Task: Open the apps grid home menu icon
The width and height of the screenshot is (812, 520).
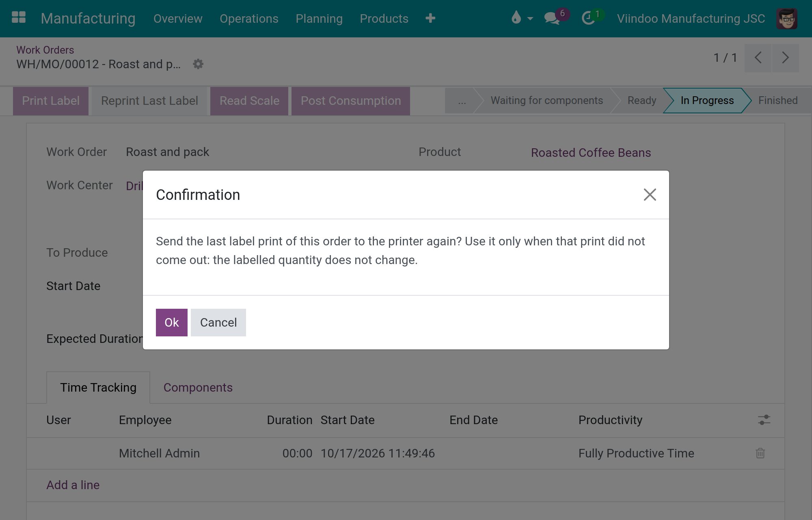Action: 19,18
